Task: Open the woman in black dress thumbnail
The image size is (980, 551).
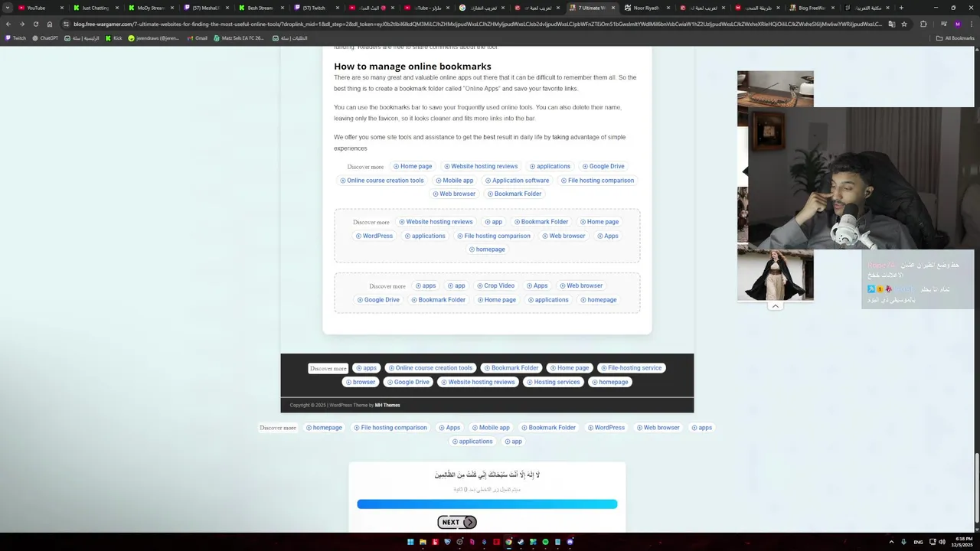Action: pos(775,273)
